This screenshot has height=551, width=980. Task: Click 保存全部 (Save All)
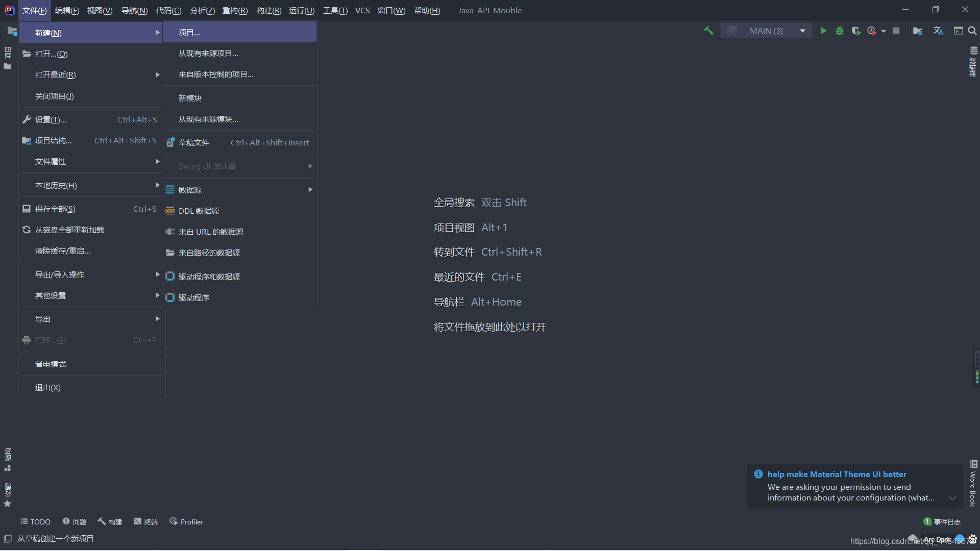click(x=91, y=209)
